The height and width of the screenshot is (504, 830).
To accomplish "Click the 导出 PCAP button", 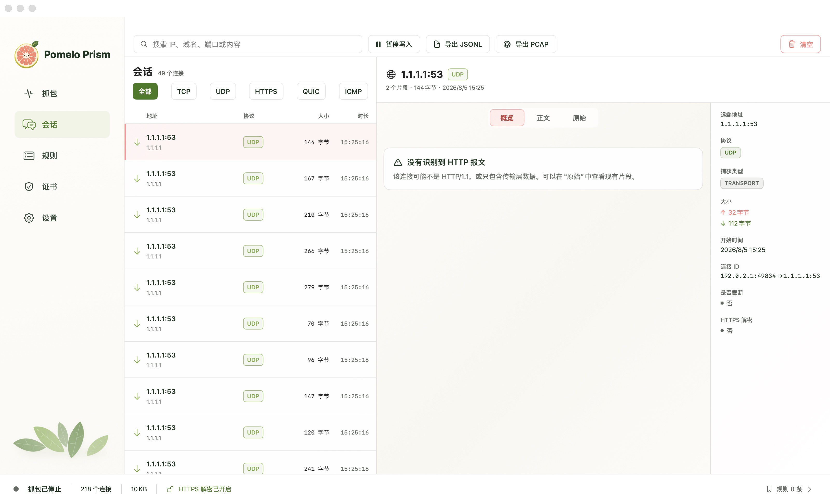I will (525, 44).
